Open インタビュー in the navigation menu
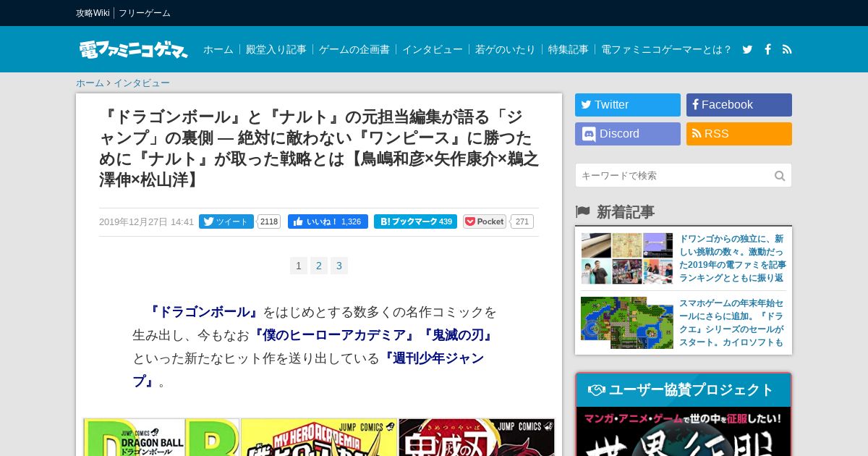This screenshot has width=868, height=456. click(x=433, y=49)
